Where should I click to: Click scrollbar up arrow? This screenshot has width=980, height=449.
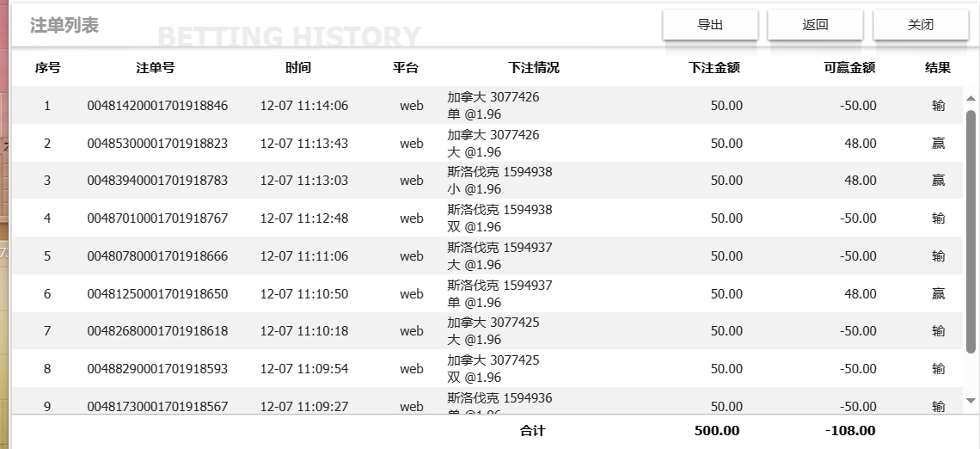tap(971, 99)
